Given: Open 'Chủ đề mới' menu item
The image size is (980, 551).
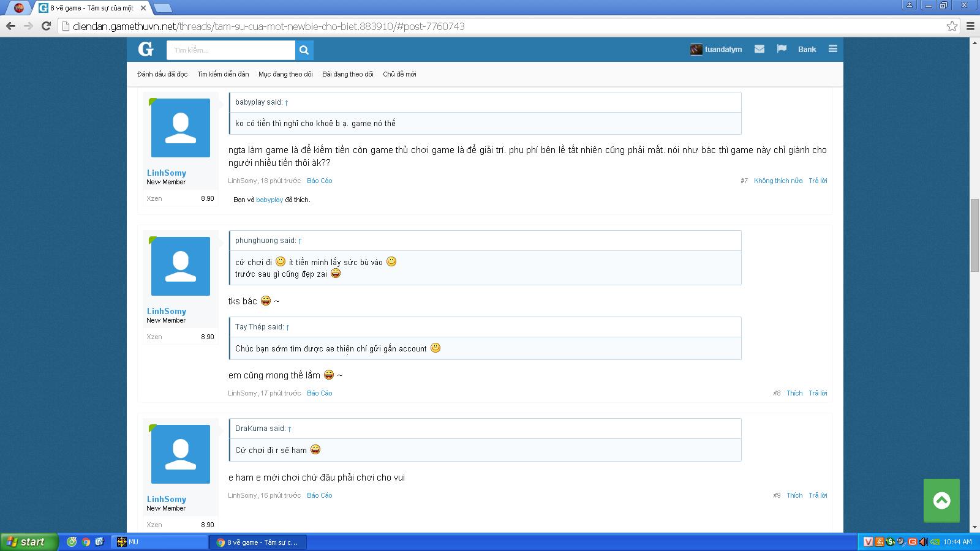Looking at the screenshot, I should (399, 74).
